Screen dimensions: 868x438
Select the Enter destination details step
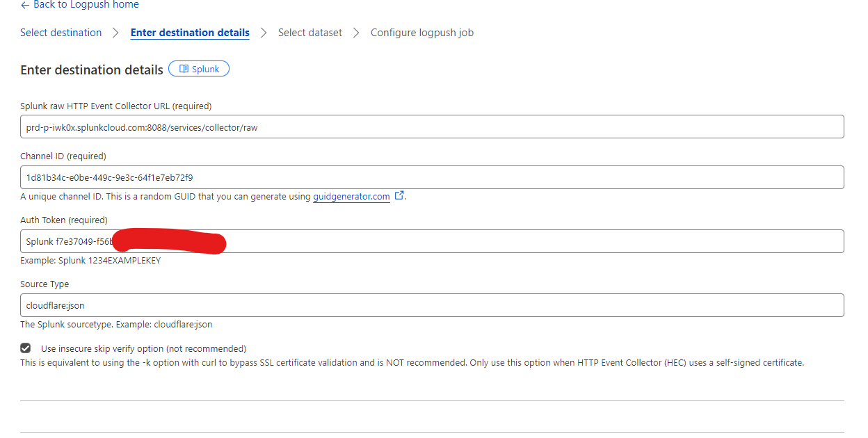[x=190, y=33]
